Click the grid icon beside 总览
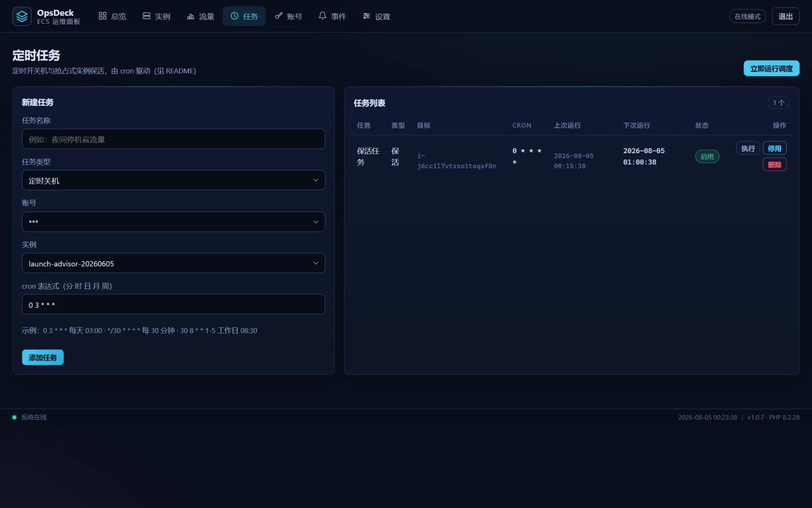This screenshot has width=812, height=508. click(x=102, y=16)
